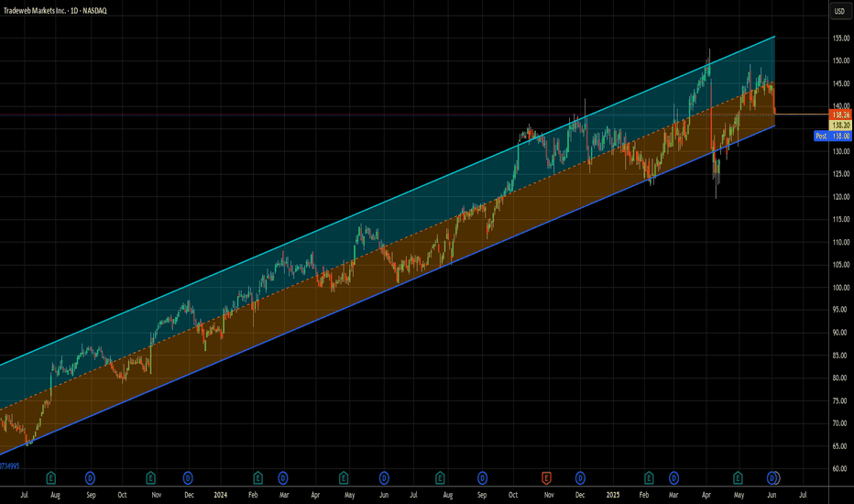854x504 pixels.
Task: Open the earnings marker near Feb 2024
Action: point(258,478)
